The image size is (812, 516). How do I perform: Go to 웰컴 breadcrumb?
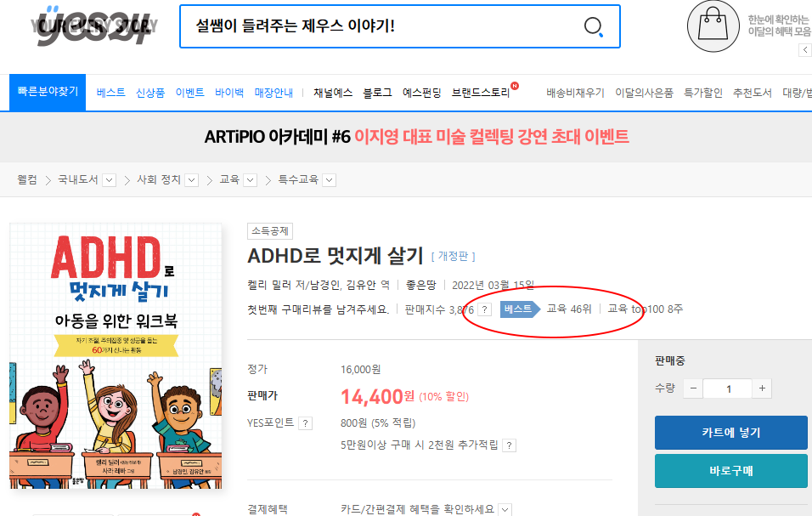point(27,179)
